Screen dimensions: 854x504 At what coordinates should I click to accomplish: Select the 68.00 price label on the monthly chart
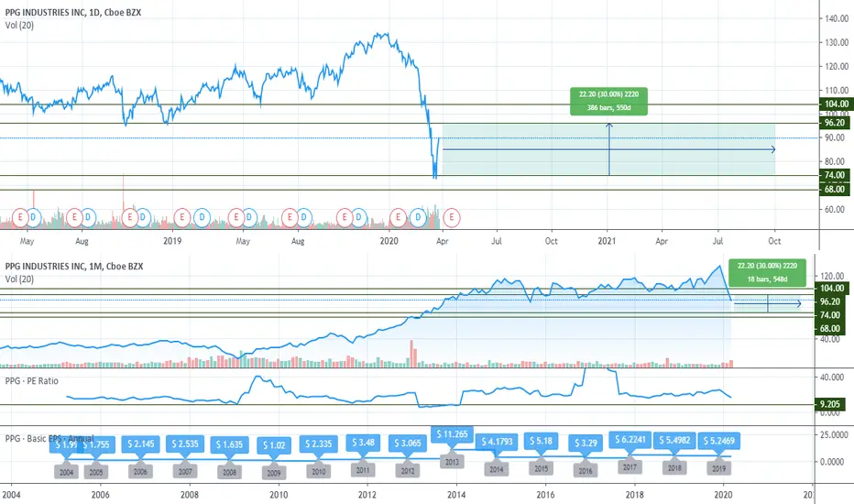832,329
